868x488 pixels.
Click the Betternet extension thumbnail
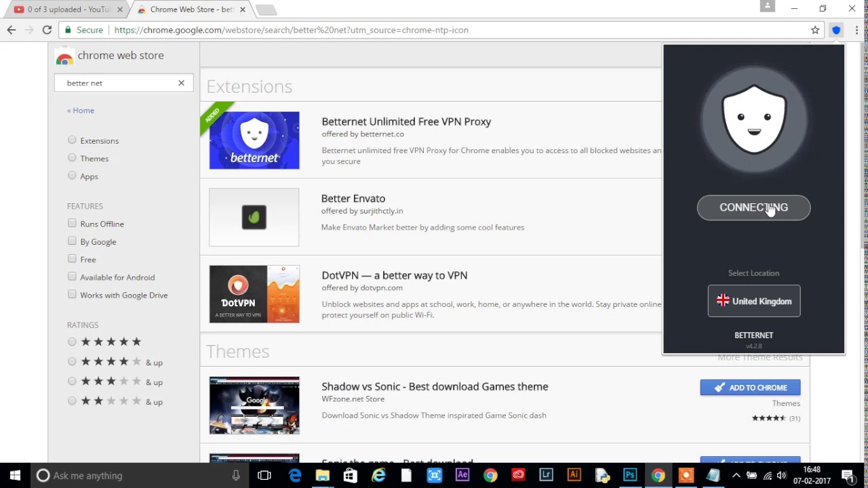tap(254, 140)
